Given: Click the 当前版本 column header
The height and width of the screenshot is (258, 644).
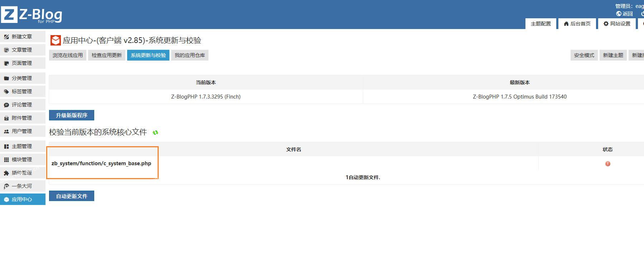Looking at the screenshot, I should click(x=206, y=82).
